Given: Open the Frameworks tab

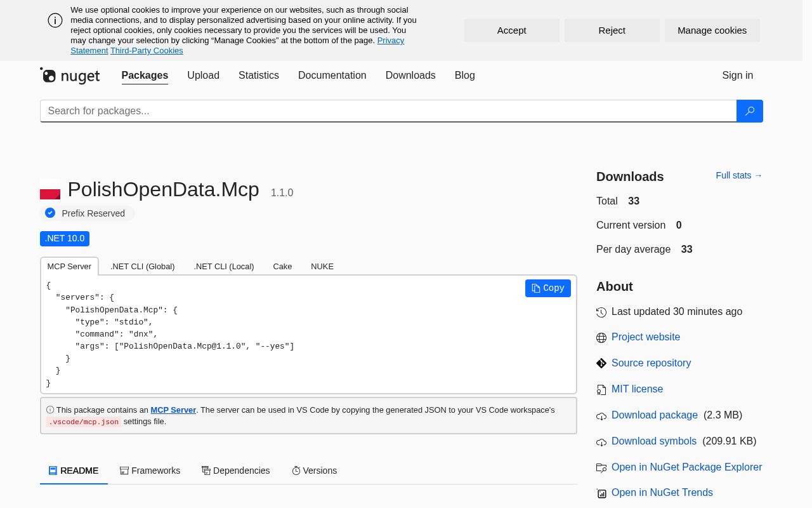Looking at the screenshot, I should 150,471.
